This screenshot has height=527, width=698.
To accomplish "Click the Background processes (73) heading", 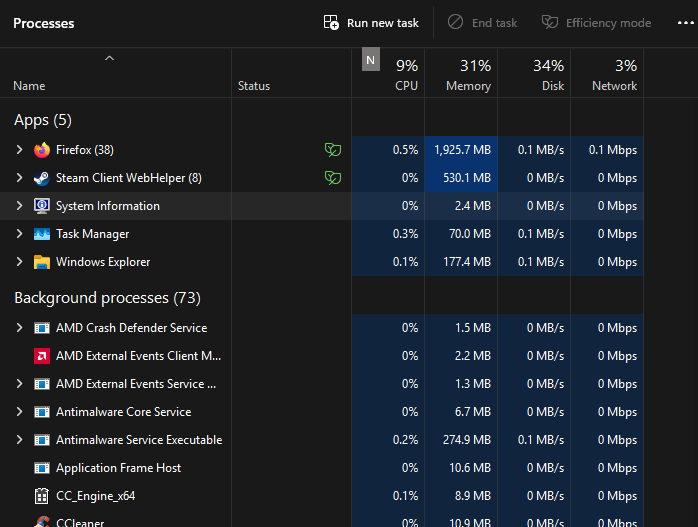I will coord(107,298).
